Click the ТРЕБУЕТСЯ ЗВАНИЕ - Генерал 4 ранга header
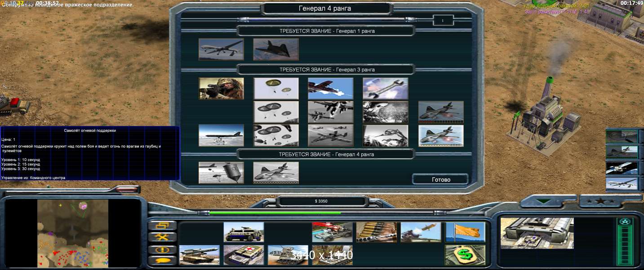The height and width of the screenshot is (270, 644). (326, 154)
